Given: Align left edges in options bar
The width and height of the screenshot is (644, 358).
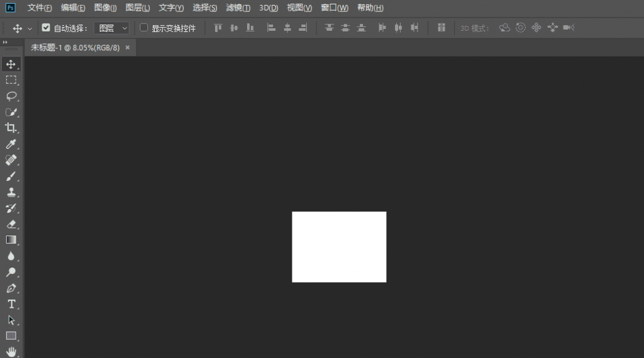Looking at the screenshot, I should 271,28.
